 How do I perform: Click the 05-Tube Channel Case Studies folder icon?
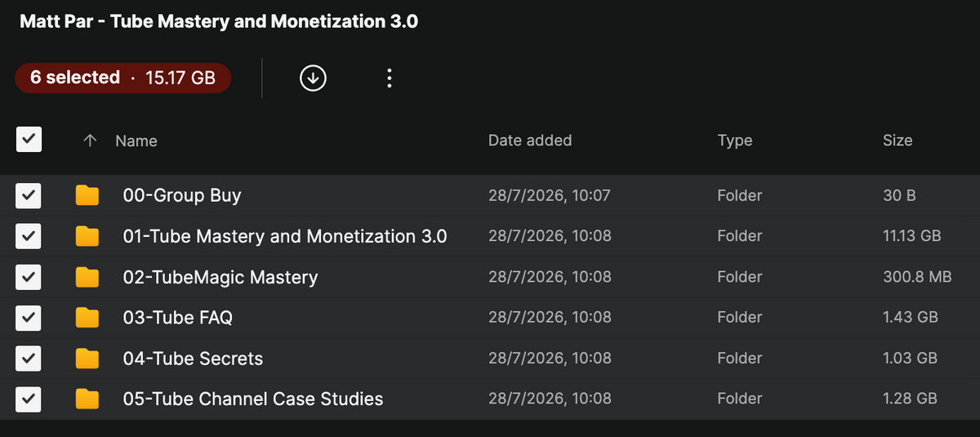tap(87, 399)
